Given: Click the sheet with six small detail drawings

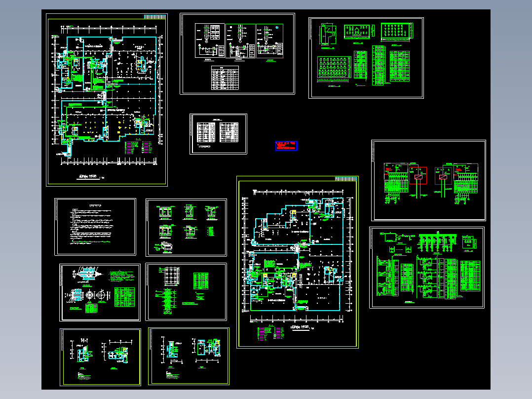Looking at the screenshot, I should point(186,228).
